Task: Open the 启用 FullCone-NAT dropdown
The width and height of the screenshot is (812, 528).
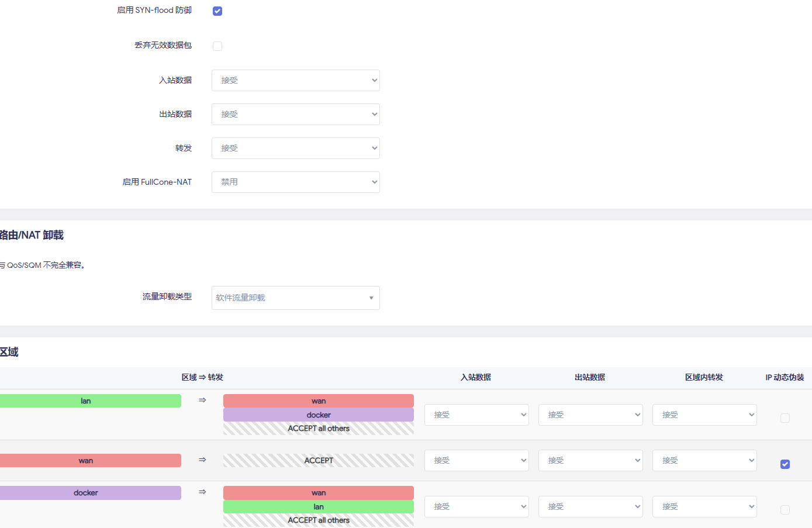Action: click(295, 182)
